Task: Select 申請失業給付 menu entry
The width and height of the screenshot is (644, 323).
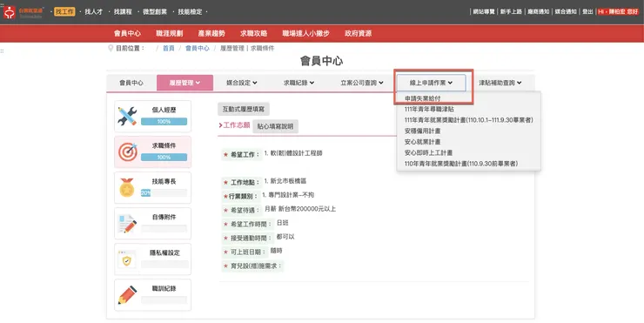Action: pyautogui.click(x=423, y=98)
